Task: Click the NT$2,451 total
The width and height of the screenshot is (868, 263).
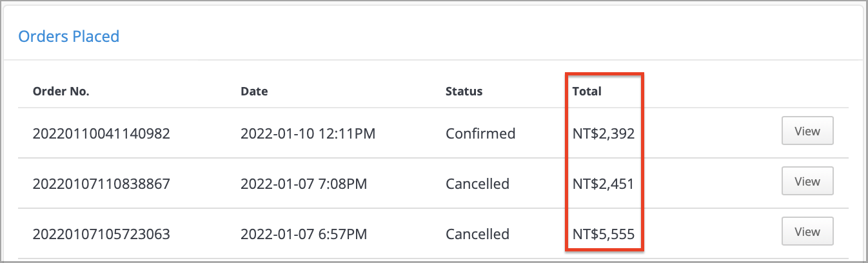Action: pos(604,184)
